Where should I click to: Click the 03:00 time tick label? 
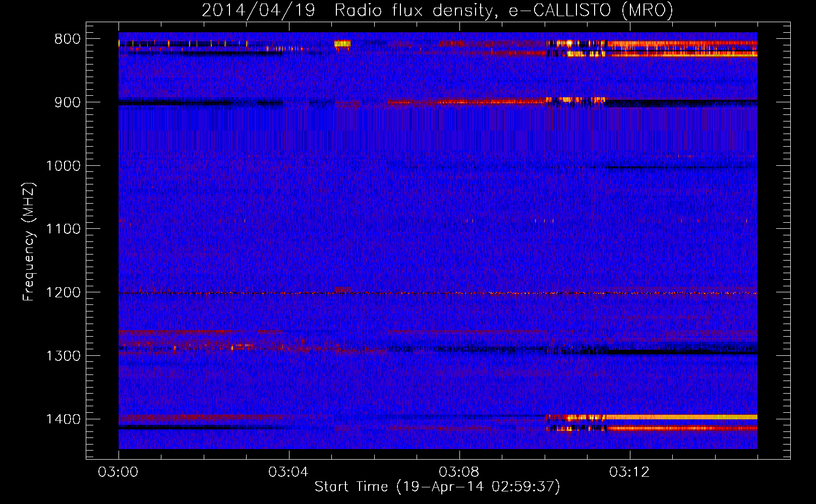(x=118, y=472)
